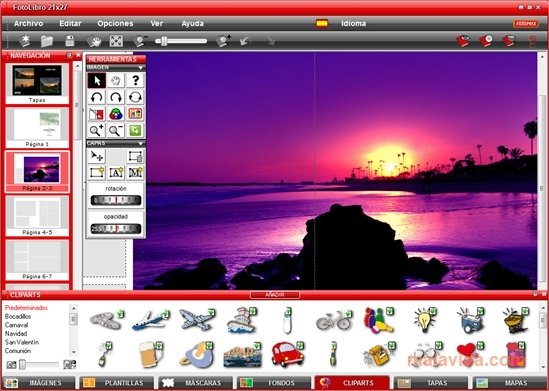Click the fit-to-screen toolbar icon
549x391 pixels.
[116, 41]
